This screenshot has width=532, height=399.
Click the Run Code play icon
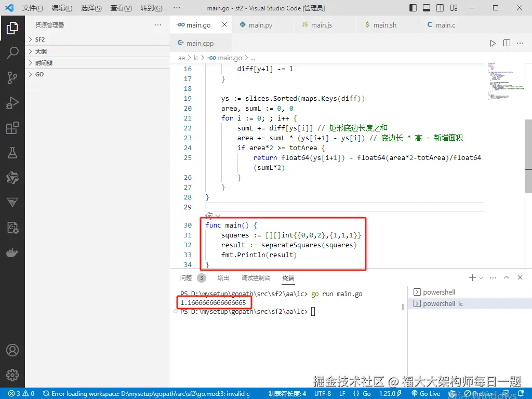tap(493, 43)
